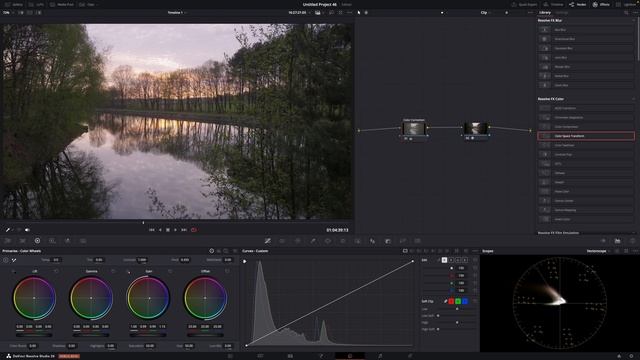Select the Curves palette icon
This screenshot has height=360, width=640.
[267, 241]
